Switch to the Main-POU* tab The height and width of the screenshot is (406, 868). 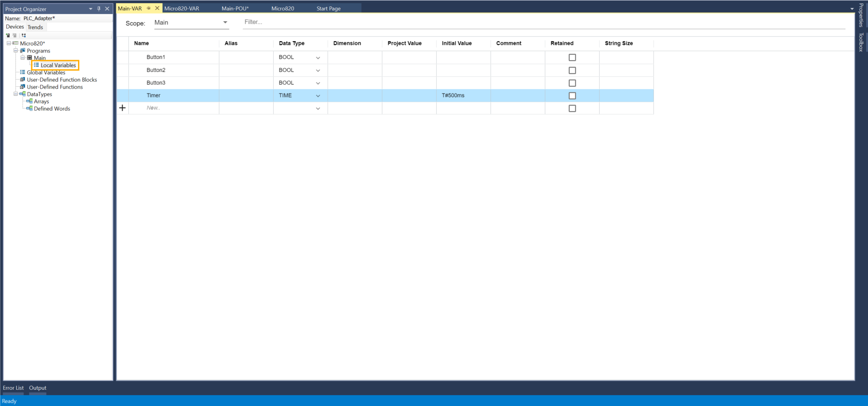235,9
